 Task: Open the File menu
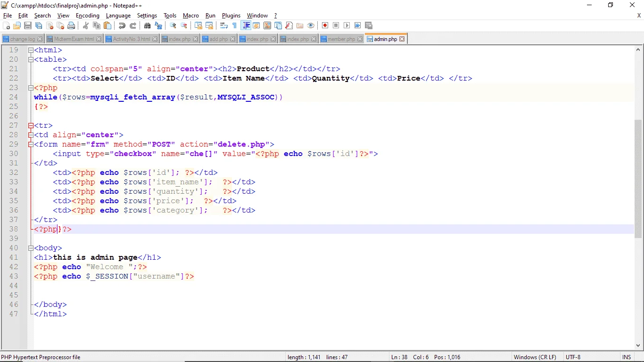(8, 16)
